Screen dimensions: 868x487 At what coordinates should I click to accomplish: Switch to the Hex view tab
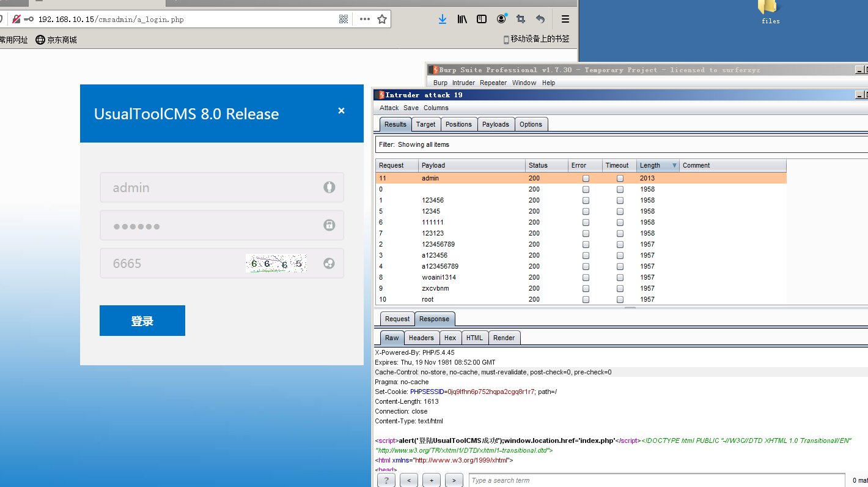(450, 338)
